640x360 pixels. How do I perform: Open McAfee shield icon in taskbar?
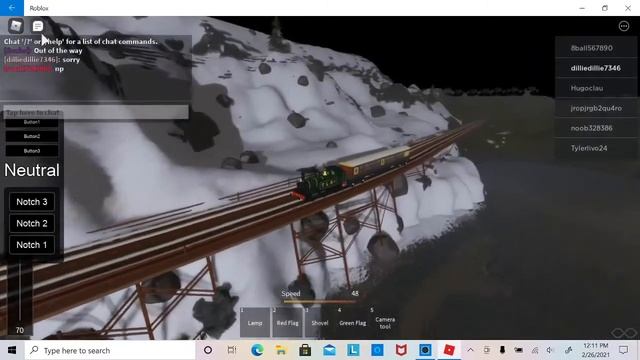(x=401, y=350)
